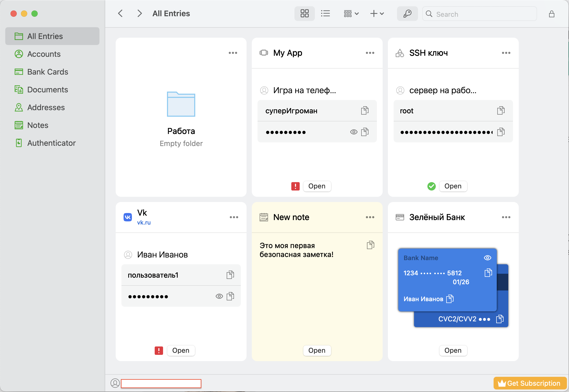Click Open button on Зелёный Банк card
Viewport: 569px width, 392px height.
pyautogui.click(x=453, y=350)
